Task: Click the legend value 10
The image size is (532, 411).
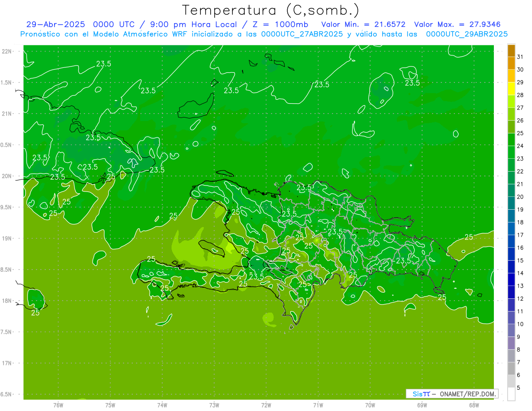Action: [520, 324]
